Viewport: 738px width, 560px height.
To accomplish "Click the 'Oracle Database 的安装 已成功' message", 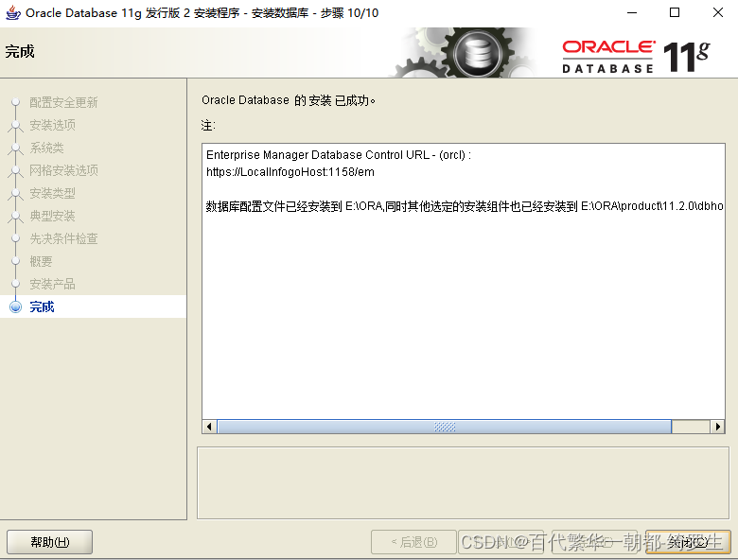I will 288,100.
